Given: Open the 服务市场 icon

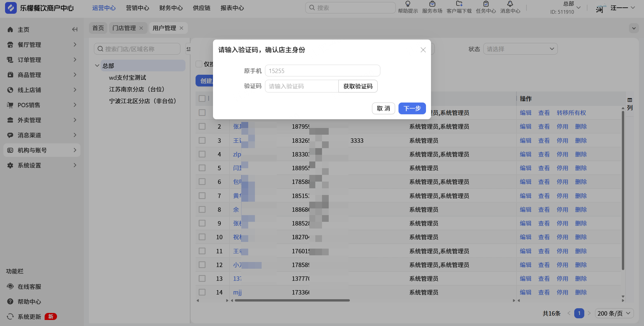Looking at the screenshot, I should coord(432,4).
